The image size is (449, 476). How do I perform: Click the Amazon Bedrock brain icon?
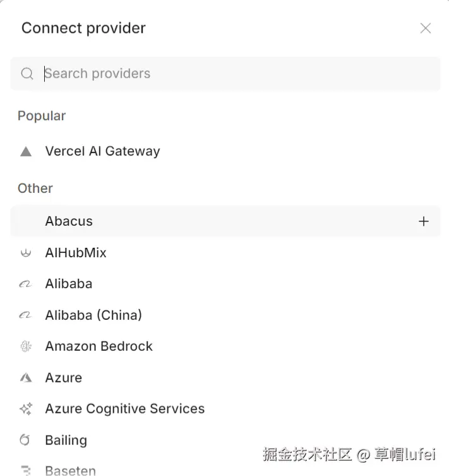pos(26,346)
